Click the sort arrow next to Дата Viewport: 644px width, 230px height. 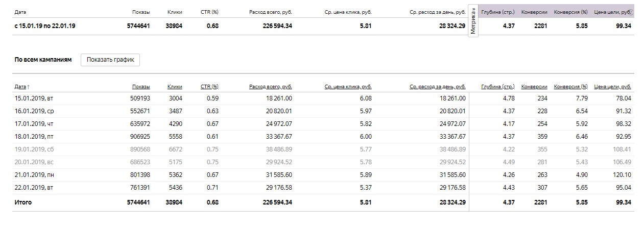pos(28,87)
